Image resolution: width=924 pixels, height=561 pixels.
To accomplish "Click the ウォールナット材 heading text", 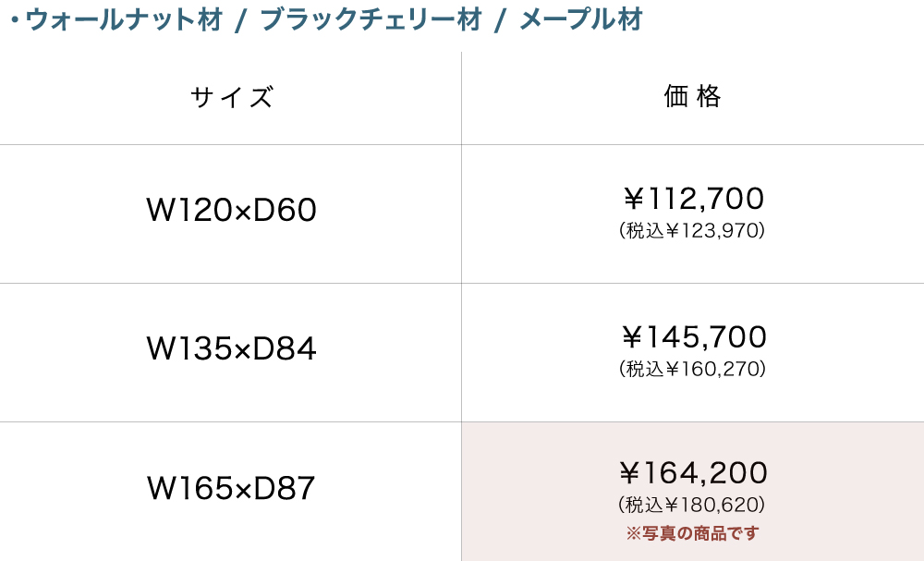I will 124,20.
